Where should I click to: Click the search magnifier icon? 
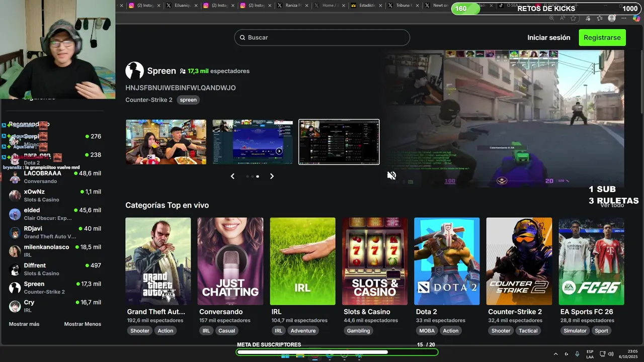pos(243,38)
